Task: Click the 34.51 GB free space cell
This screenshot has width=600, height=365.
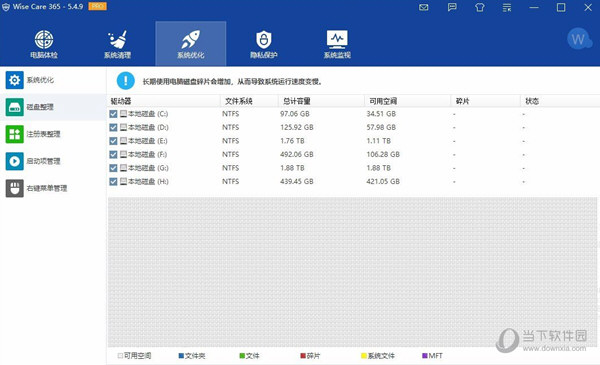Action: coord(381,114)
